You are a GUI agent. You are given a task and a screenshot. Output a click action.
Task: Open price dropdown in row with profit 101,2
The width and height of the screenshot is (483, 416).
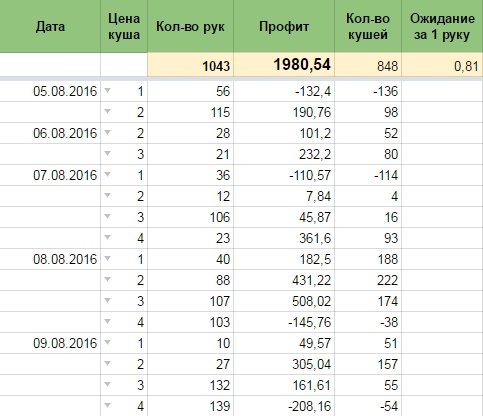(107, 132)
